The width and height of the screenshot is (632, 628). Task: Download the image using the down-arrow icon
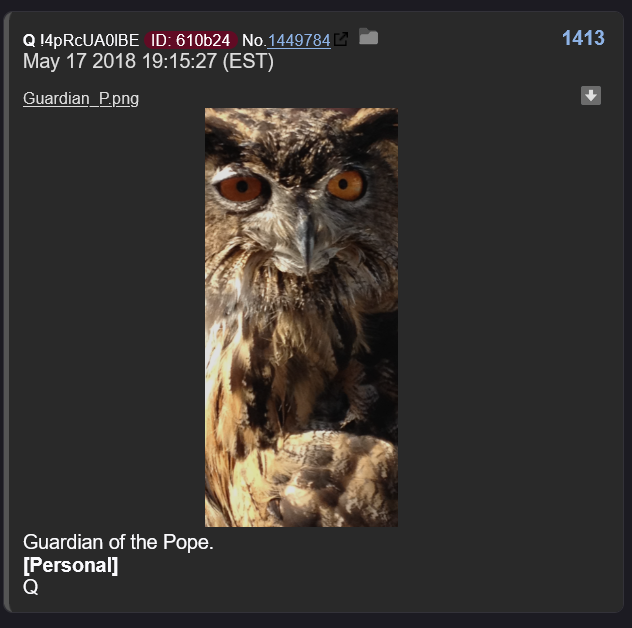tap(591, 96)
